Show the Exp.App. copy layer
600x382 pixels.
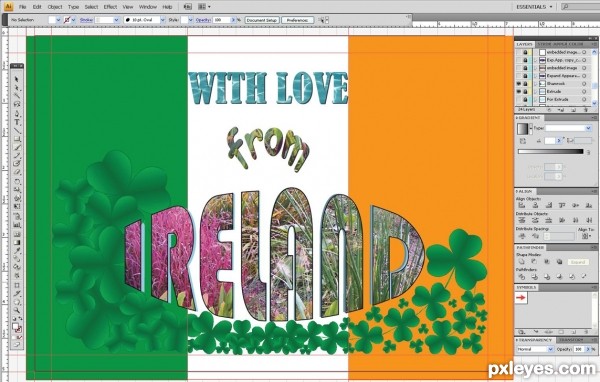[x=519, y=60]
